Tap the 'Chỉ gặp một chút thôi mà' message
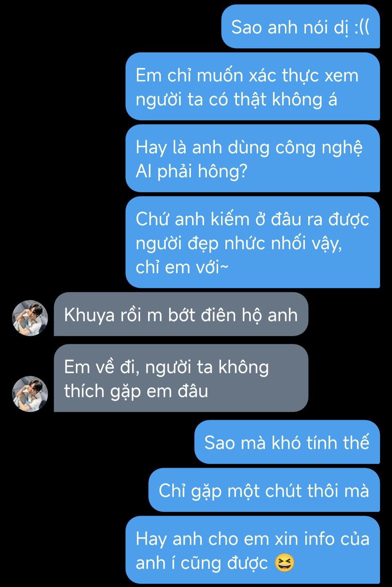Viewport: 392px width, 587px height. (264, 490)
